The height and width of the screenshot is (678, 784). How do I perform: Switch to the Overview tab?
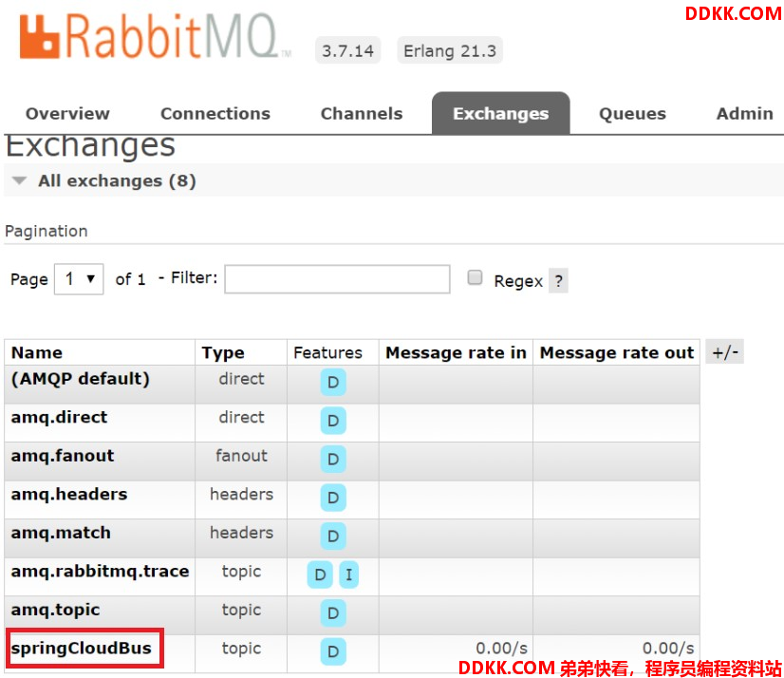67,114
